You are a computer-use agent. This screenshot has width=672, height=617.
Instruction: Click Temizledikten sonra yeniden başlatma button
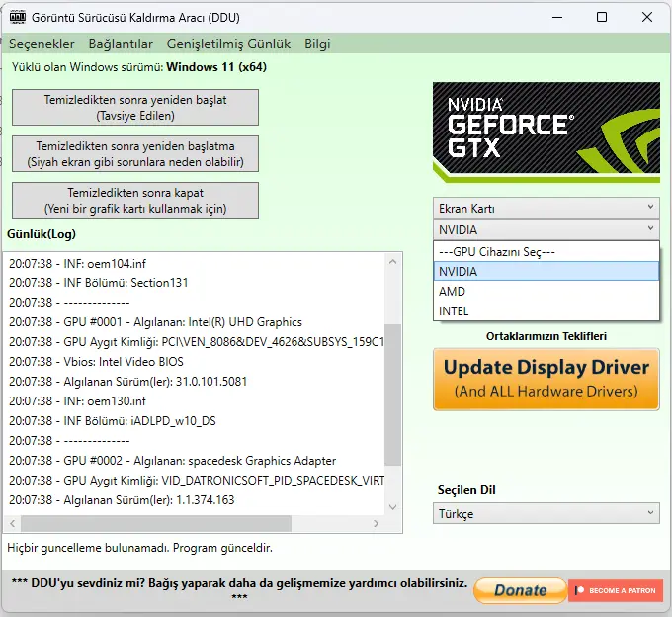click(x=135, y=154)
